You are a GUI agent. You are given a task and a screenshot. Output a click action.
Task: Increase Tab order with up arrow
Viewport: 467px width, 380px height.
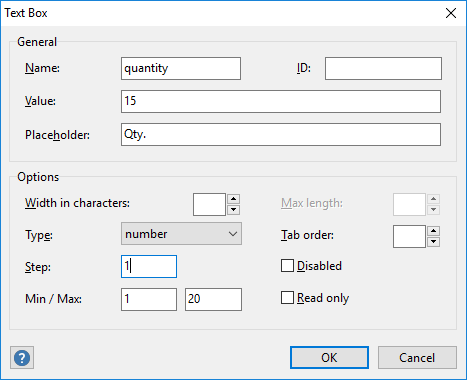[x=433, y=231]
